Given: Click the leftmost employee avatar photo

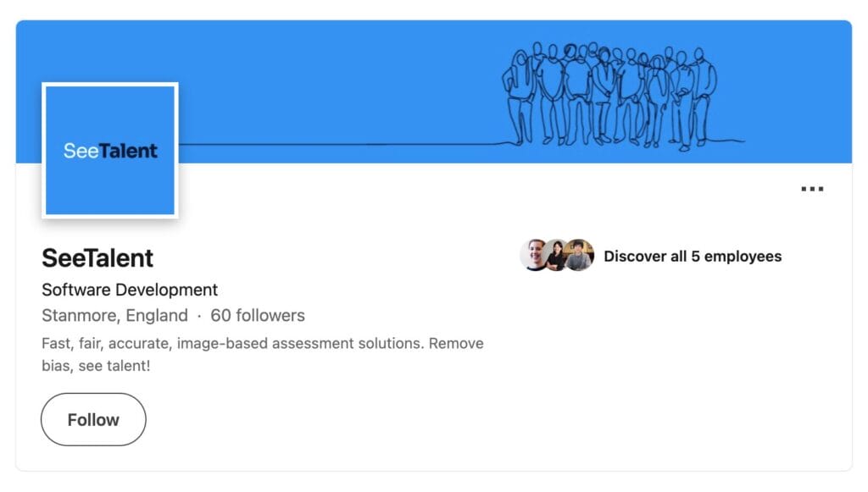Looking at the screenshot, I should [x=532, y=255].
